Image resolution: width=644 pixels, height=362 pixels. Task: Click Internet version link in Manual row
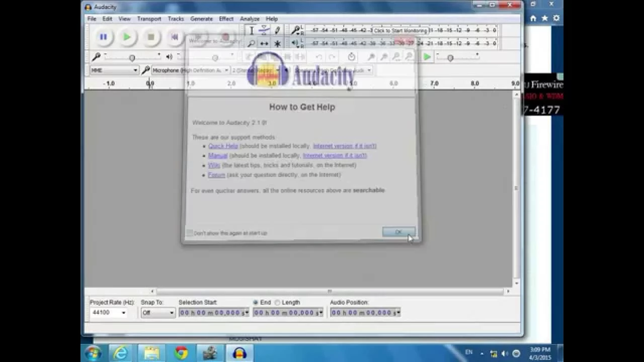(x=335, y=155)
